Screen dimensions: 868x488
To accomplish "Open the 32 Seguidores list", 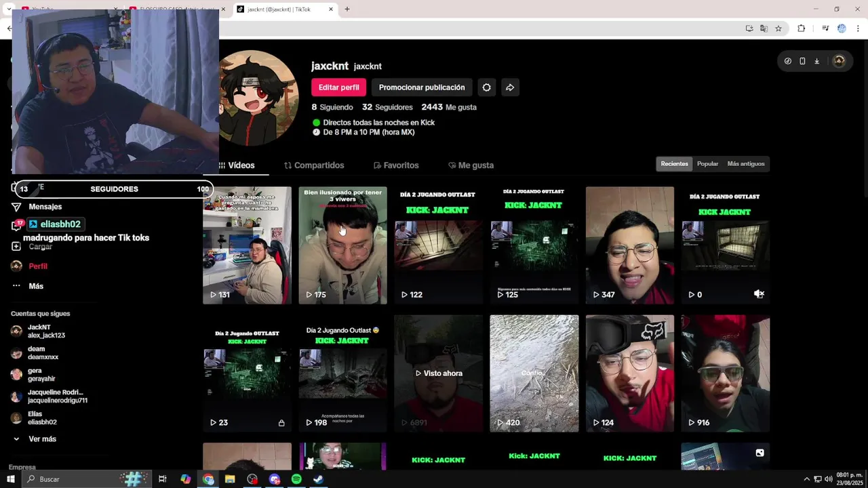I will click(x=387, y=107).
